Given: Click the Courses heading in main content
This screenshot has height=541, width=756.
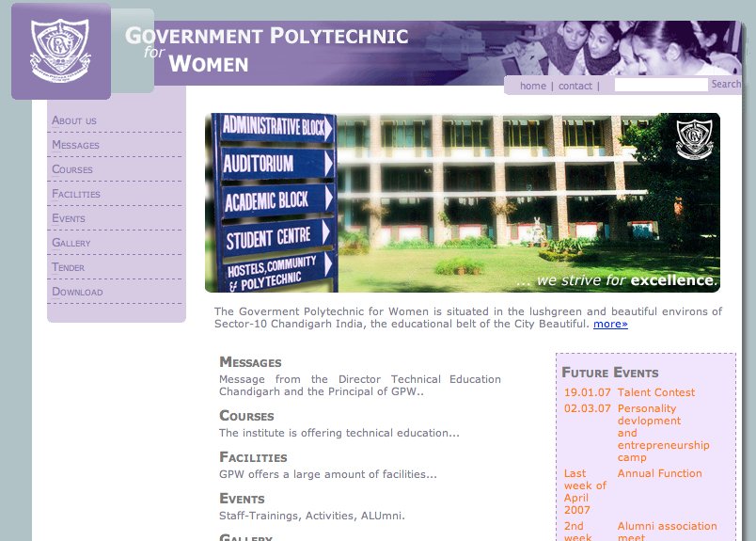Looking at the screenshot, I should click(x=246, y=416).
